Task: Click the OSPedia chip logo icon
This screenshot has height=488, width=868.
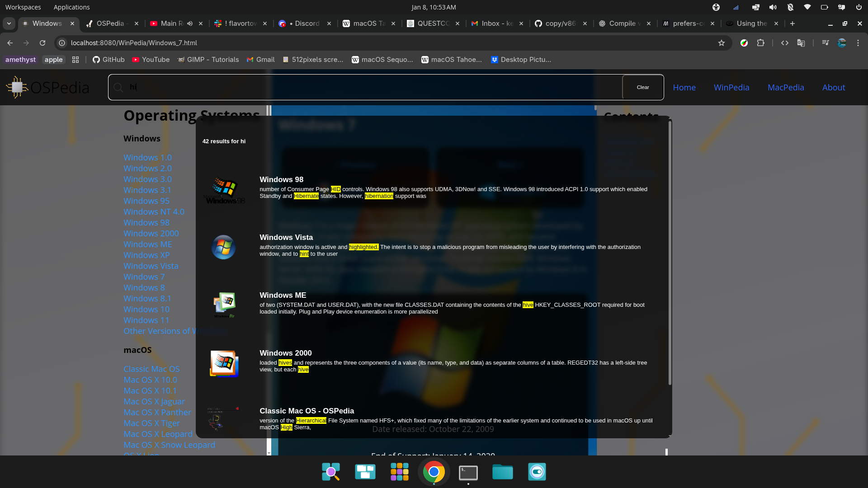Action: tap(17, 87)
